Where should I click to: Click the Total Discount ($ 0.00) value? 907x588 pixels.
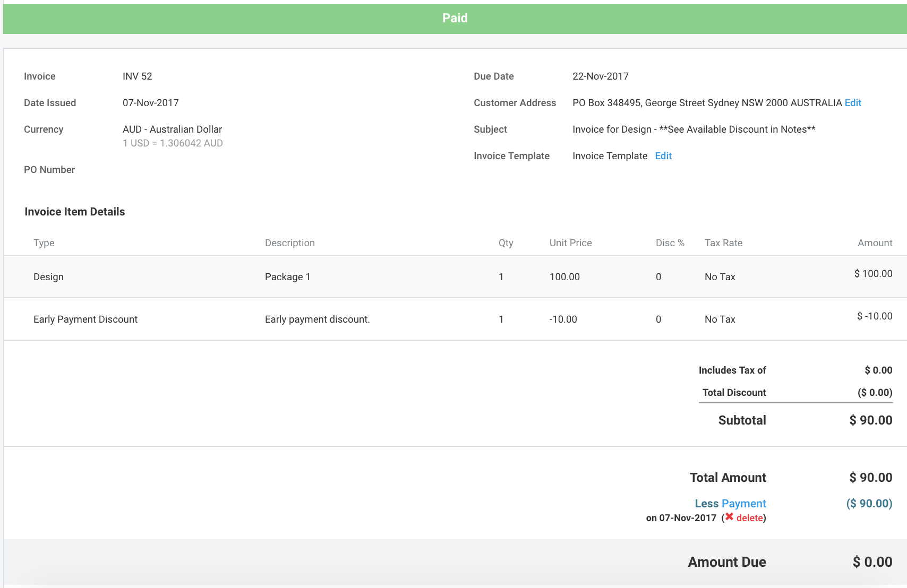tap(875, 393)
